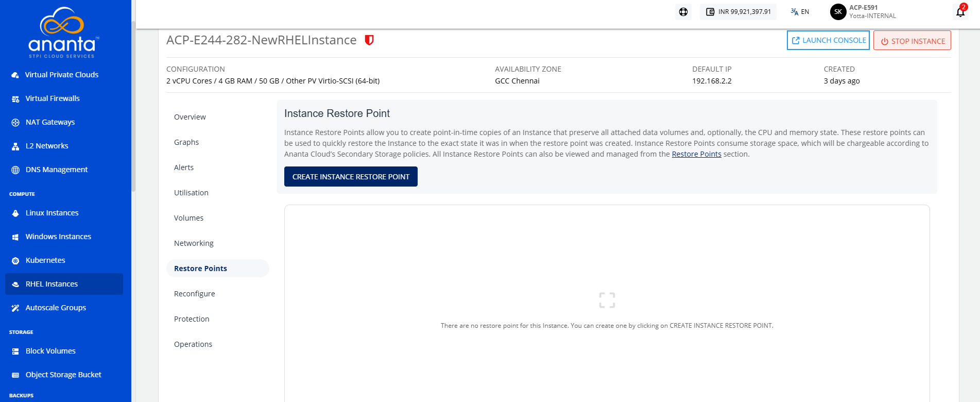Click the STOP INSTANCE button
This screenshot has width=980, height=402.
coord(912,41)
